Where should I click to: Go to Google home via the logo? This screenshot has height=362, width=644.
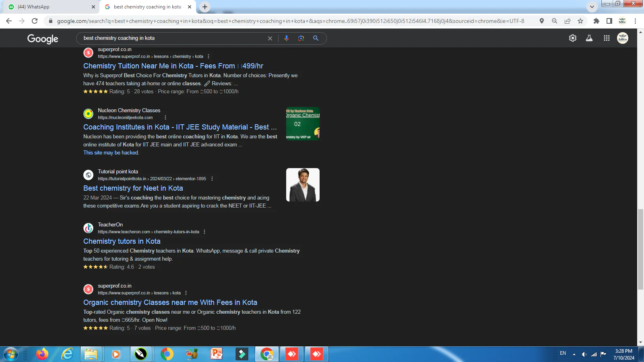point(43,39)
